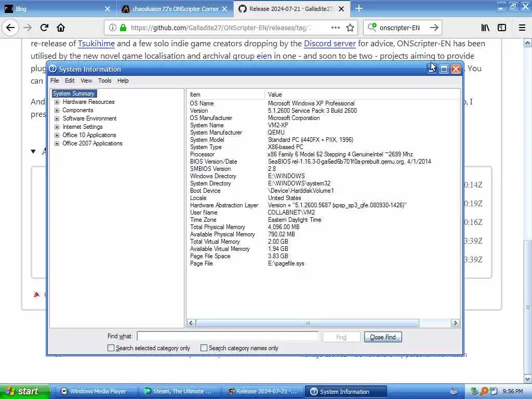532x399 pixels.
Task: Expand the Office 2007 Applications node
Action: 57,143
